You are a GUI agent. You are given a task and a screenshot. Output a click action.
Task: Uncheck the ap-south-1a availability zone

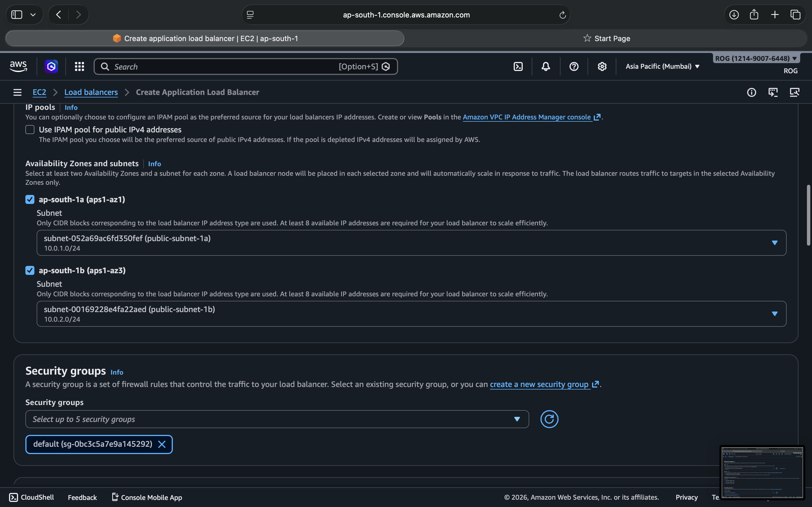tap(30, 199)
